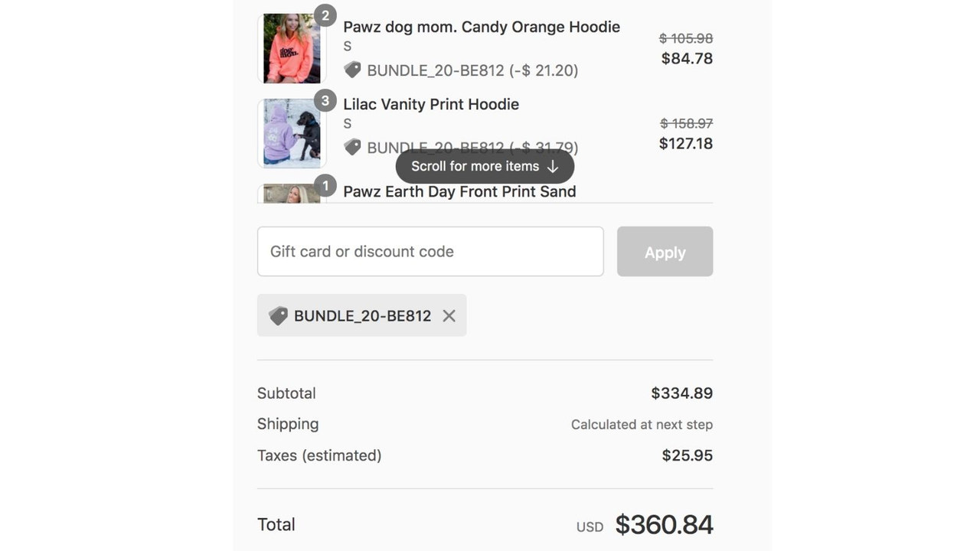
Task: Click the quantity badge 1 on Earth Day item
Action: pos(325,185)
